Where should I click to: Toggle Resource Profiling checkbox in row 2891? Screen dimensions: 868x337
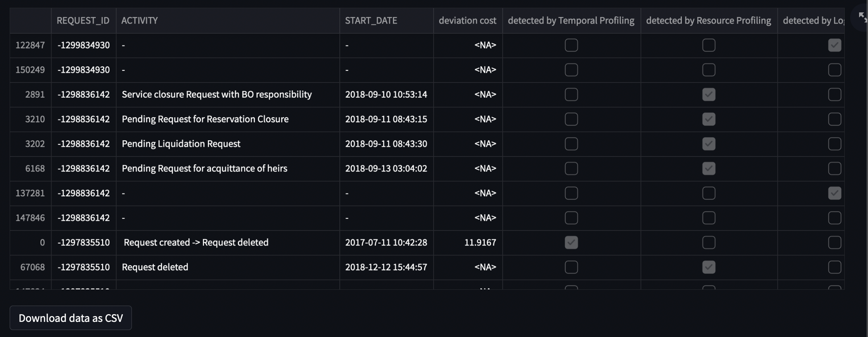[x=709, y=95]
